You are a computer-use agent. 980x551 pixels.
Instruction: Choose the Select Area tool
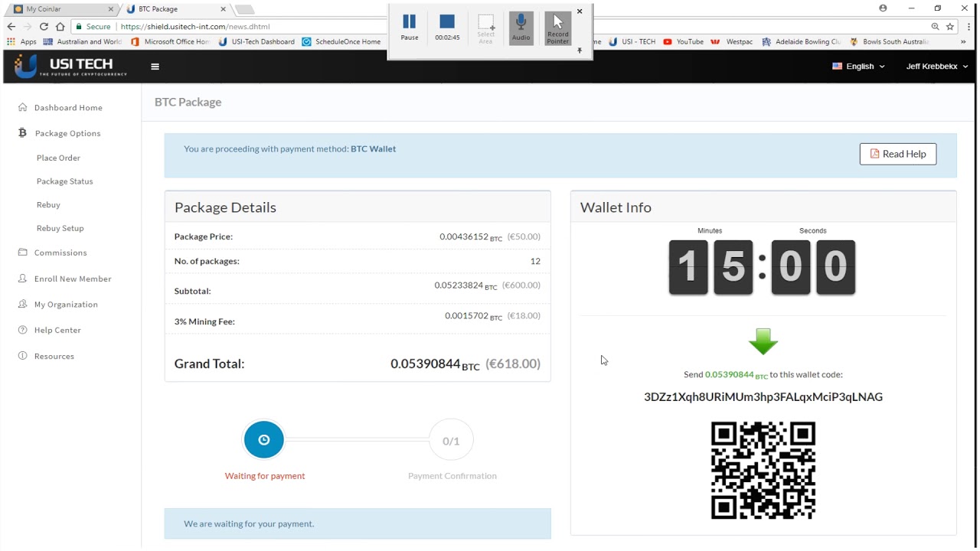coord(486,28)
